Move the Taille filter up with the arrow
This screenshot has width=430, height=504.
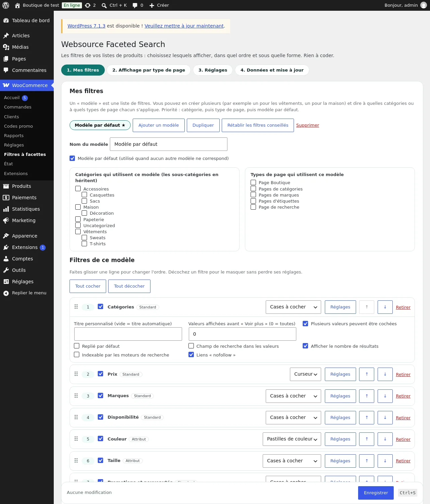coord(367,461)
